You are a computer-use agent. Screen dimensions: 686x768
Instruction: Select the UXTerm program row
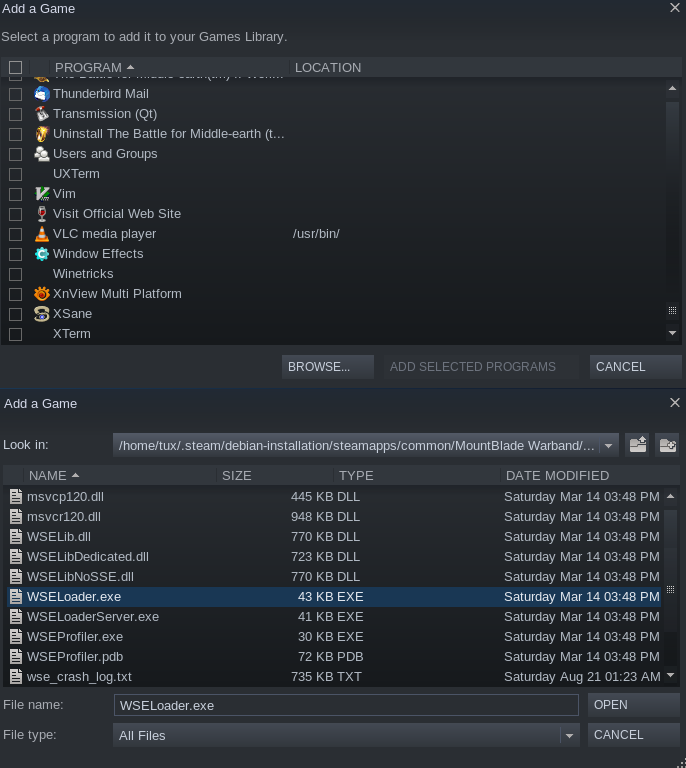(334, 174)
